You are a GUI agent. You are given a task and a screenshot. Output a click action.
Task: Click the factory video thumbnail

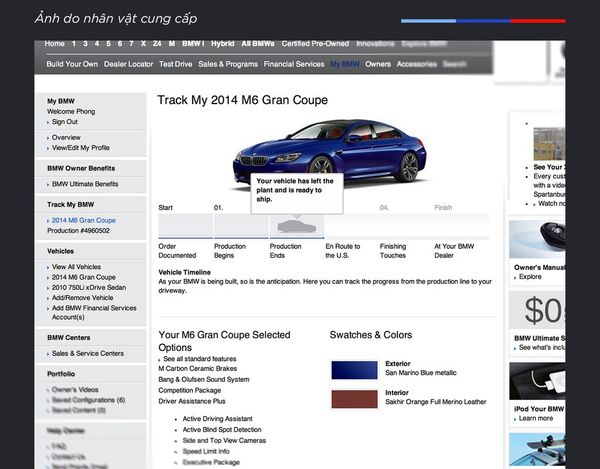tap(549, 144)
